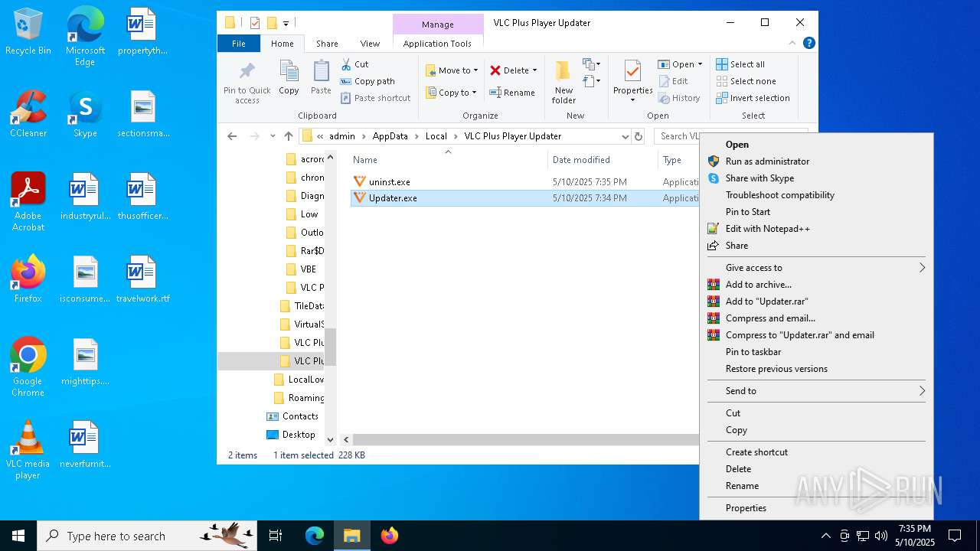980x551 pixels.
Task: Select the VLC media player desktop icon
Action: (x=28, y=451)
